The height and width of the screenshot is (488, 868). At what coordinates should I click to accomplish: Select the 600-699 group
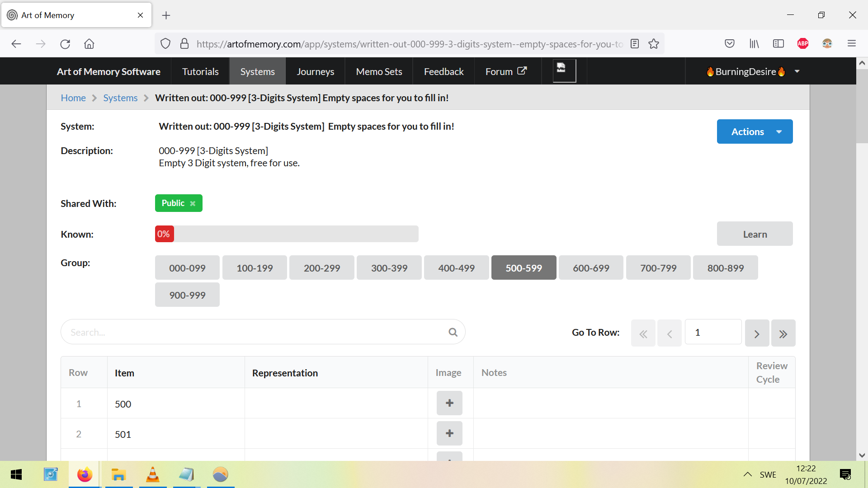point(591,268)
